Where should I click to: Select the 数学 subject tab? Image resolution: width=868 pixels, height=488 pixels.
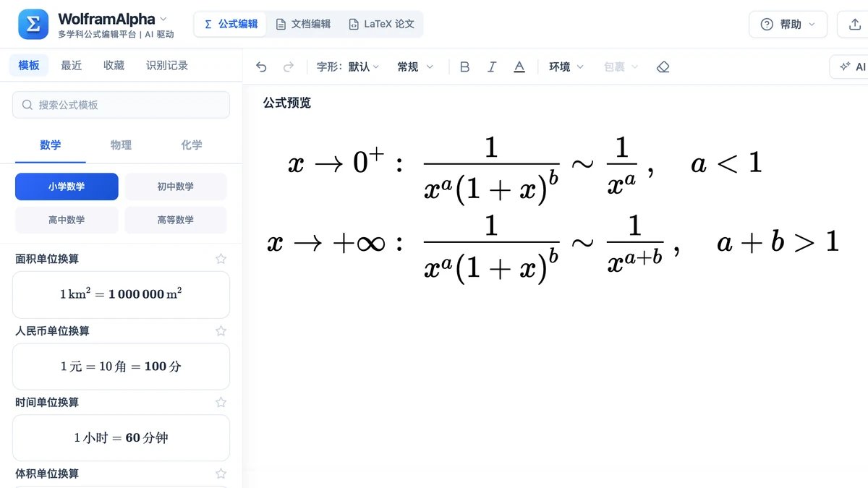(x=51, y=145)
